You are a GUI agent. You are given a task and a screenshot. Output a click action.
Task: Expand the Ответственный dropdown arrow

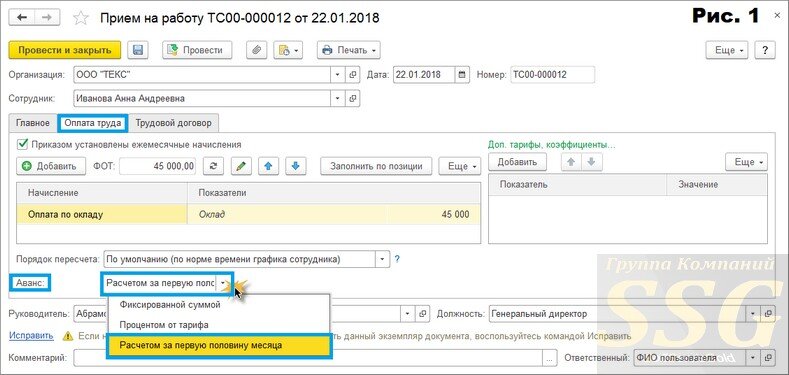pyautogui.click(x=753, y=358)
